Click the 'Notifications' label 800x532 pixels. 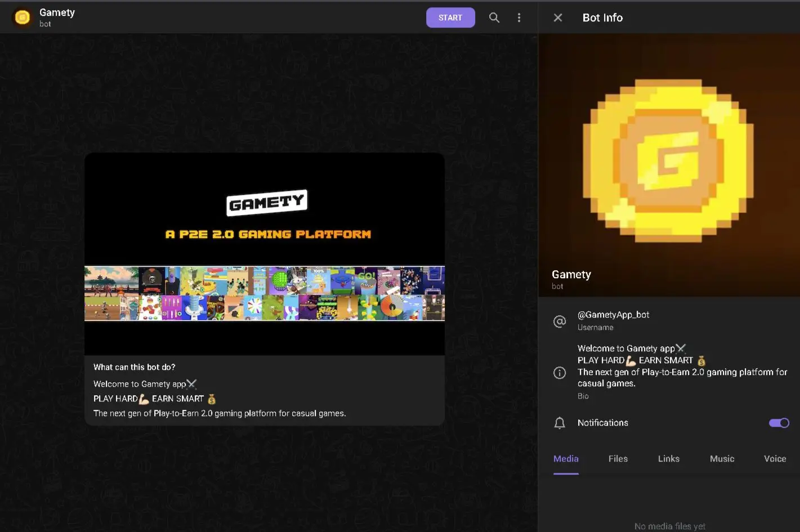[x=602, y=423]
